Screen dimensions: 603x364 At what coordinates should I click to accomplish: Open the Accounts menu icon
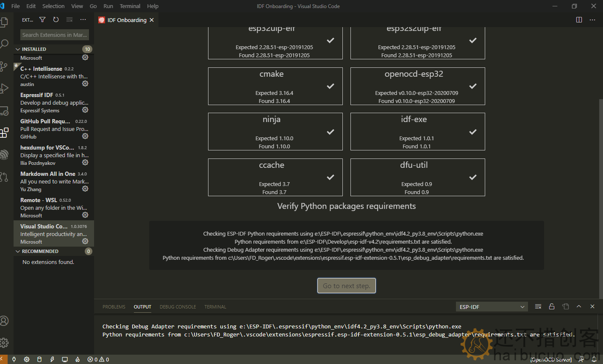click(4, 321)
